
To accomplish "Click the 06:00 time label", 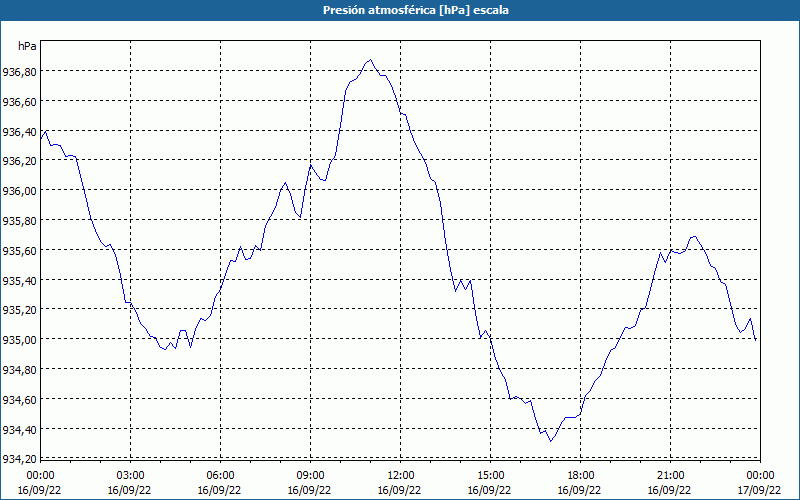I will pos(220,476).
